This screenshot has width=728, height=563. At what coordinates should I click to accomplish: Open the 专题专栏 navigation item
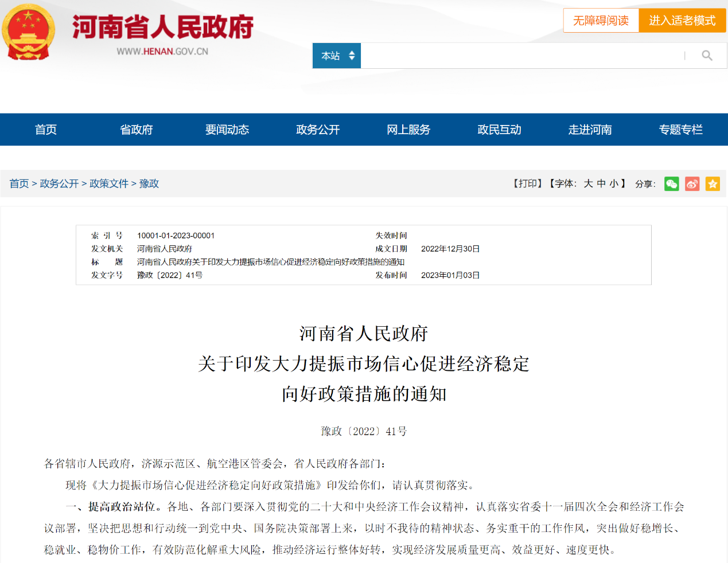(x=680, y=130)
